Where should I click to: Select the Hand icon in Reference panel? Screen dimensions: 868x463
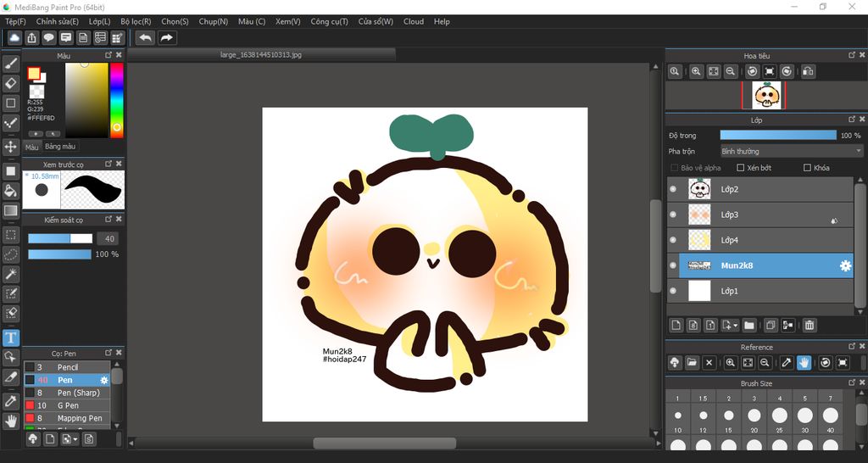[x=804, y=363]
